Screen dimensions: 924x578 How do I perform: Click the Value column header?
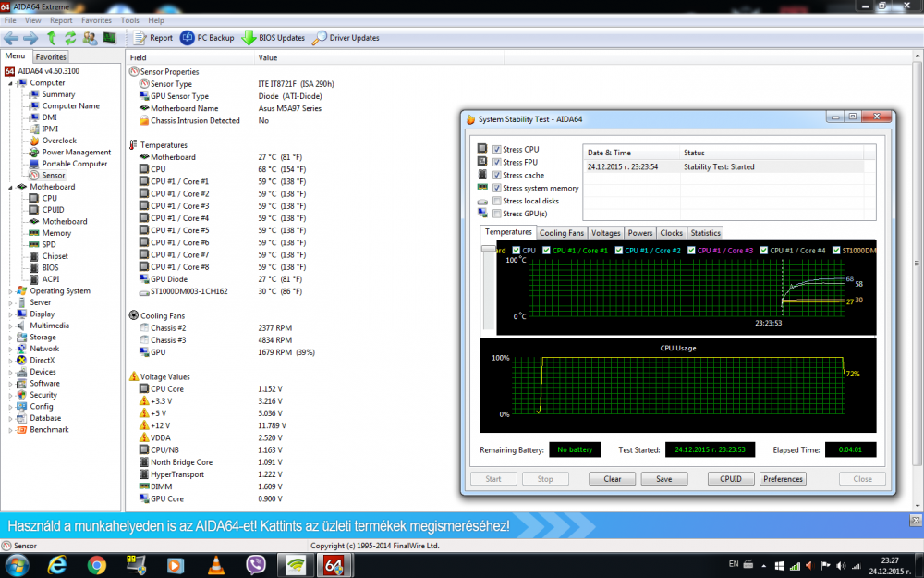coord(380,57)
